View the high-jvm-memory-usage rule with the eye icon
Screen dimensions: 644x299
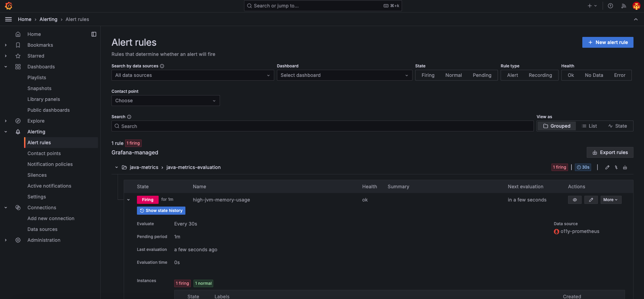575,200
